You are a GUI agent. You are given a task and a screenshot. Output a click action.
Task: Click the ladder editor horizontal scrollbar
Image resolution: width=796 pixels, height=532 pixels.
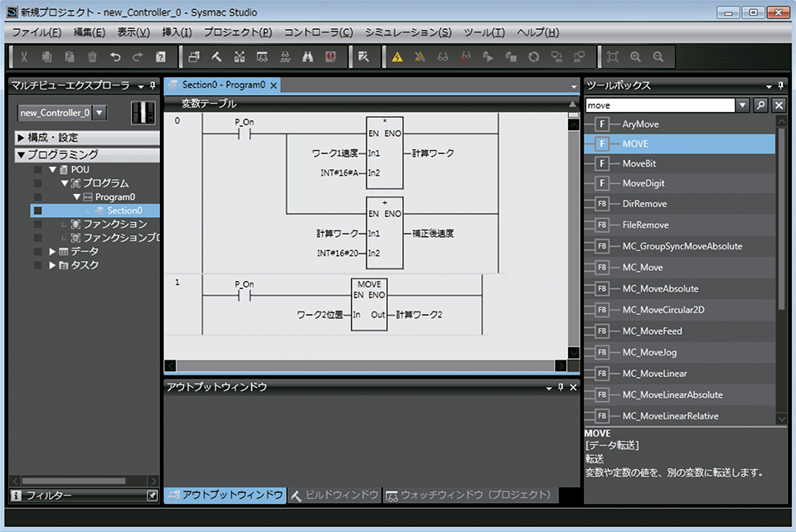click(365, 365)
